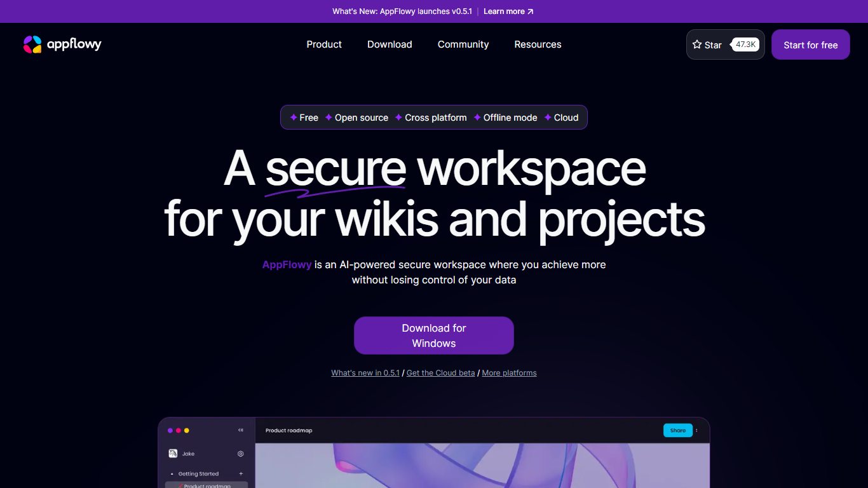Open the Download menu
The width and height of the screenshot is (868, 488).
point(390,44)
